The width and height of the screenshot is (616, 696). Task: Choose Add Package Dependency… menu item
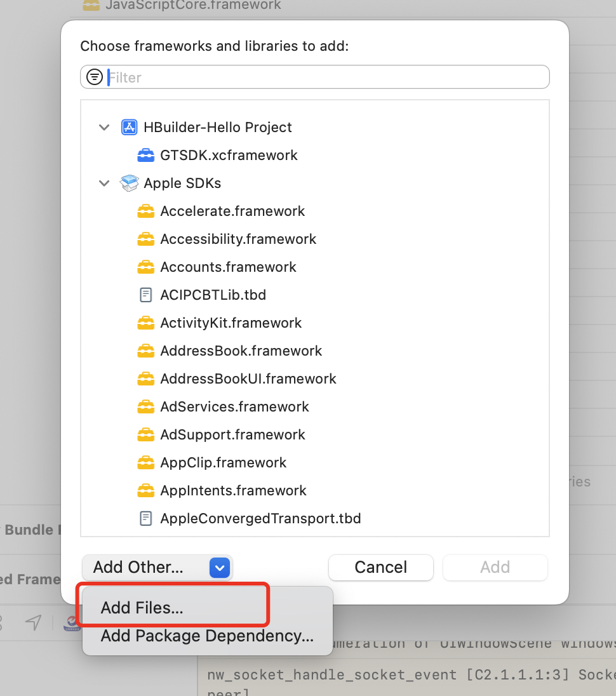pyautogui.click(x=207, y=636)
